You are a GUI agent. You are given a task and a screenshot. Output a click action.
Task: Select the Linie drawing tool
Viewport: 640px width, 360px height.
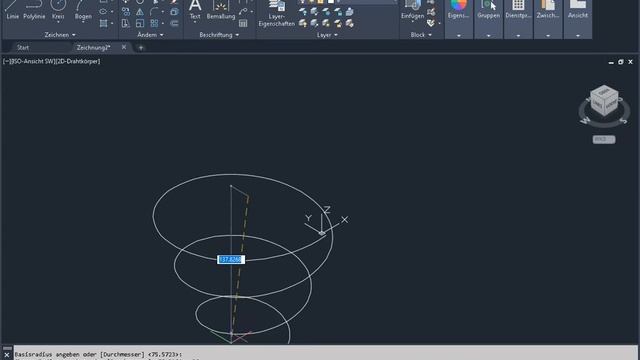point(12,10)
